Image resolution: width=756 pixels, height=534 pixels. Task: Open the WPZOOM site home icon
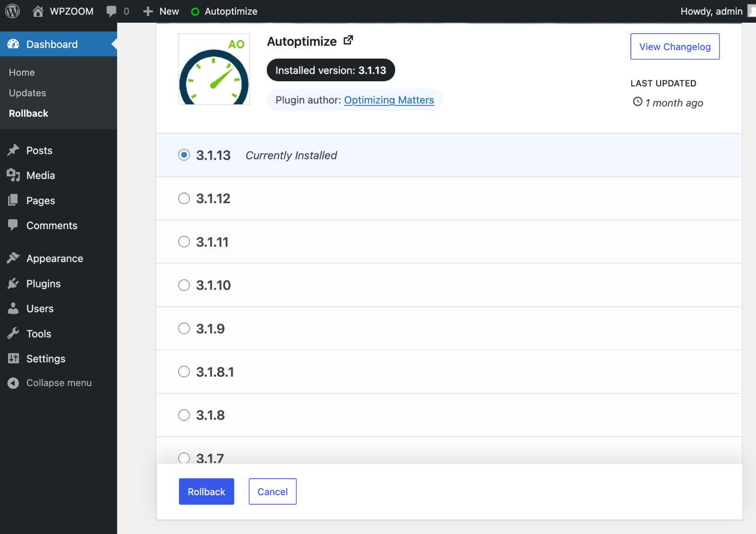click(38, 11)
